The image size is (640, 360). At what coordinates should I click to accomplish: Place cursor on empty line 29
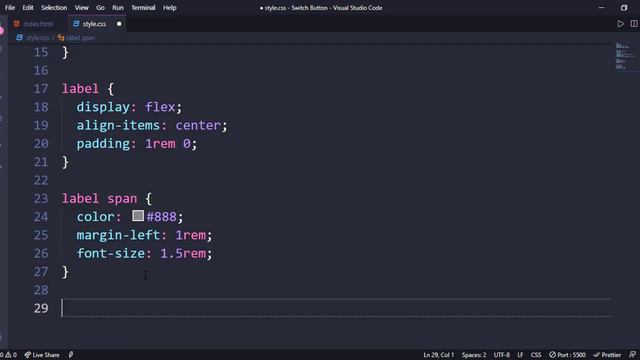[336, 308]
